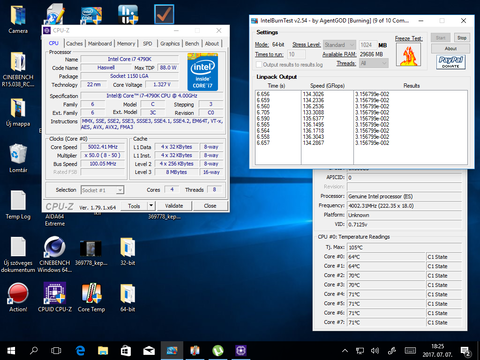
Task: Open the 64-bit folder
Action: tap(128, 297)
